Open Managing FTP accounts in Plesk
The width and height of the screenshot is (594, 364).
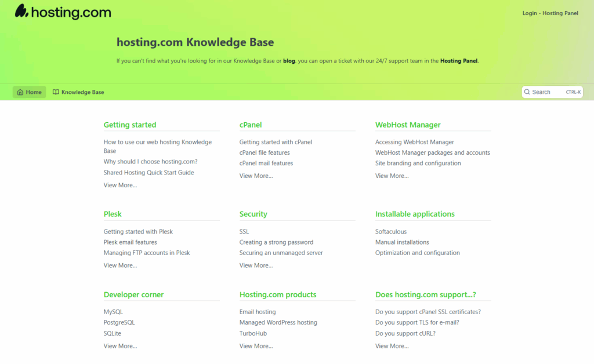coord(147,253)
